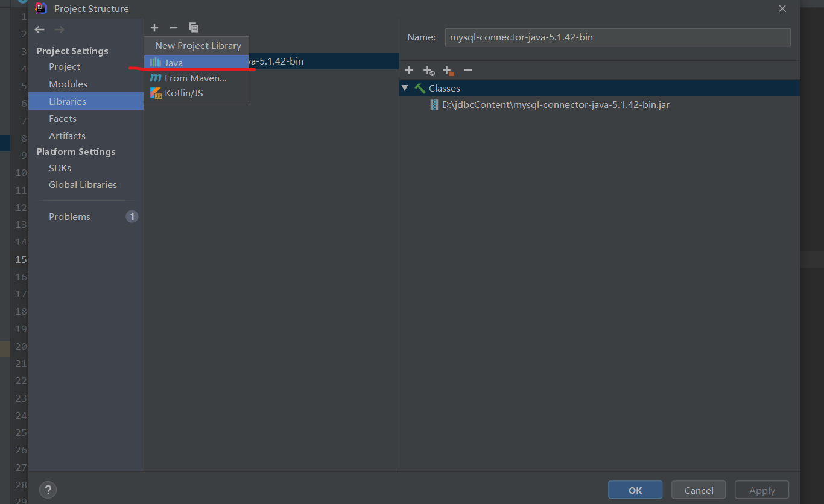Click the Classes hammer icon
This screenshot has width=824, height=504.
(420, 88)
